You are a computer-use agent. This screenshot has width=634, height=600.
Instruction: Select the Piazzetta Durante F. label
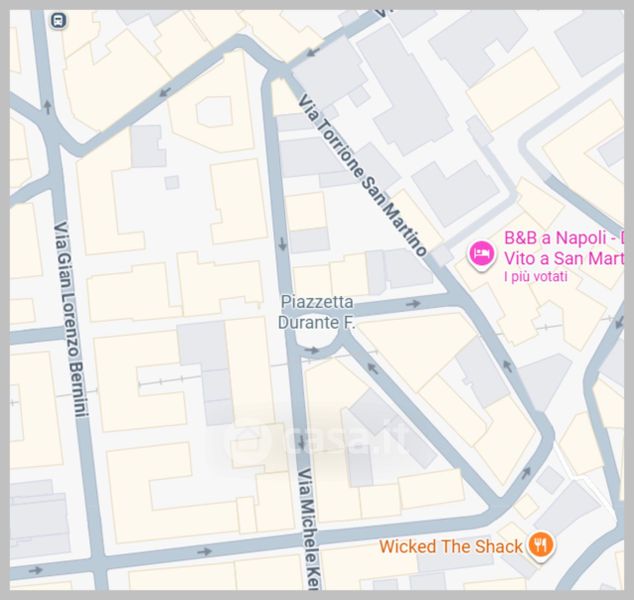point(317,312)
